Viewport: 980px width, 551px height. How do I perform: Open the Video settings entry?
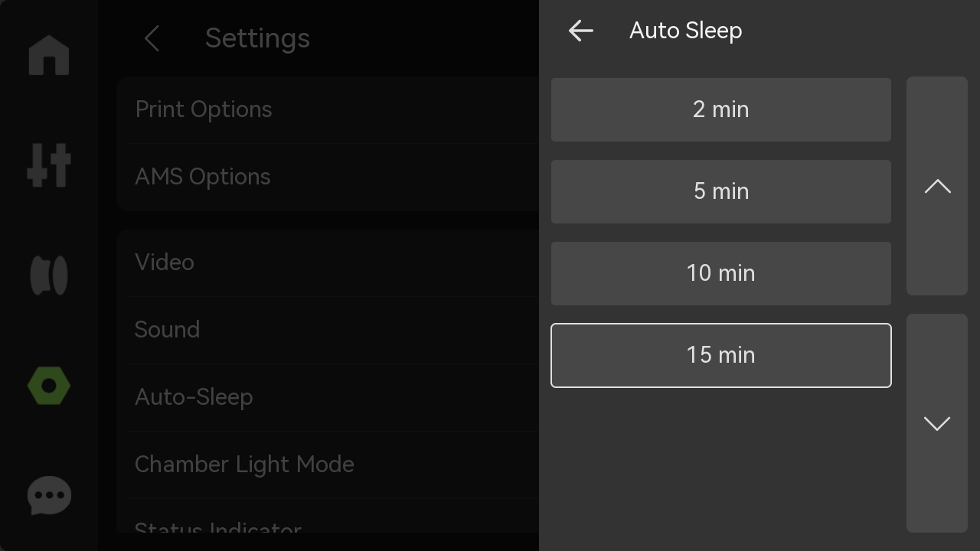tap(328, 262)
